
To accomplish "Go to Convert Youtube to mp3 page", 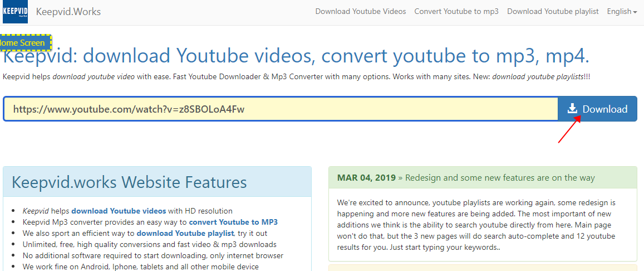I will point(456,11).
